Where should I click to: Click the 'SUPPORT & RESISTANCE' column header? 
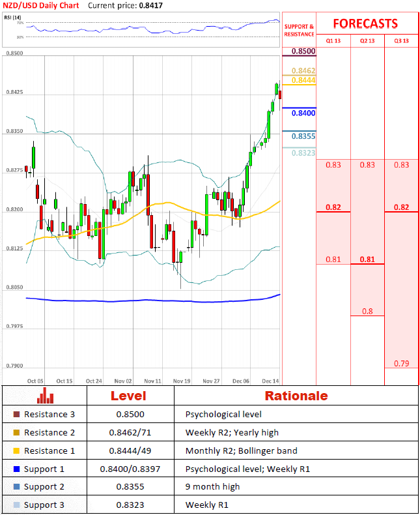click(299, 30)
